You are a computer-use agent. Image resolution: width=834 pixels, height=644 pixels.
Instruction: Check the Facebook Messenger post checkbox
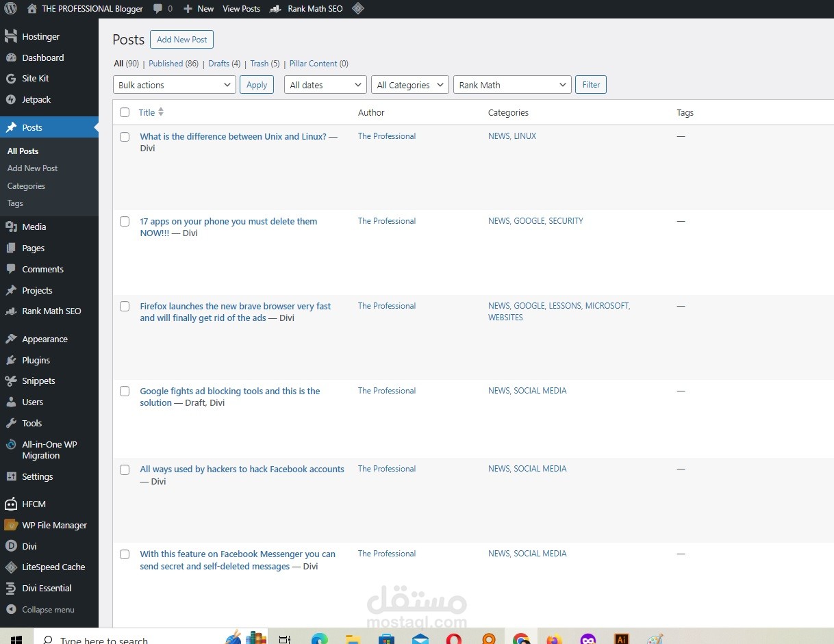coord(125,554)
